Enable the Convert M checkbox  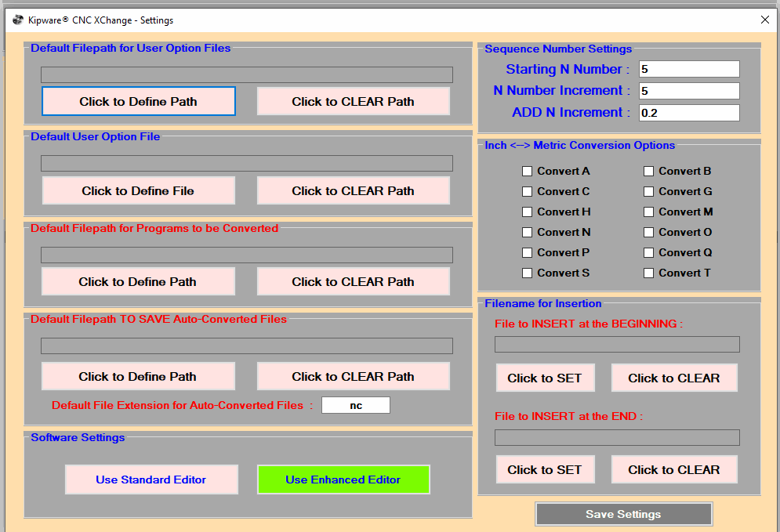point(648,212)
